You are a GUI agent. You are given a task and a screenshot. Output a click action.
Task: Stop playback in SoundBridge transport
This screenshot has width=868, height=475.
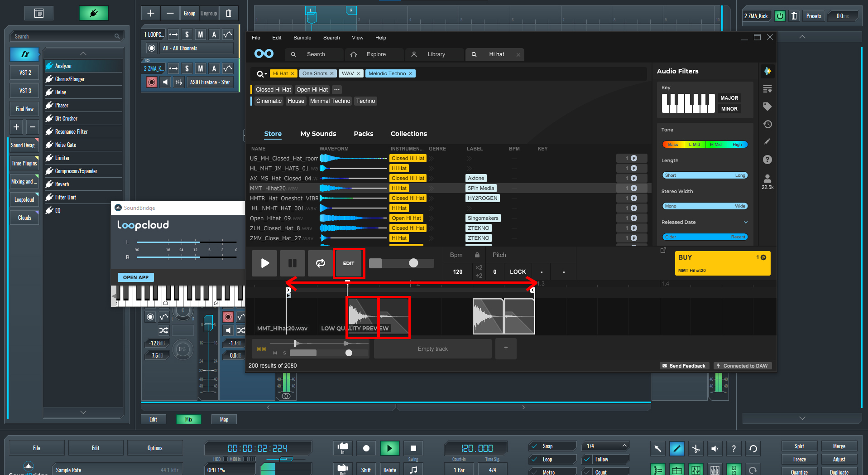(413, 448)
